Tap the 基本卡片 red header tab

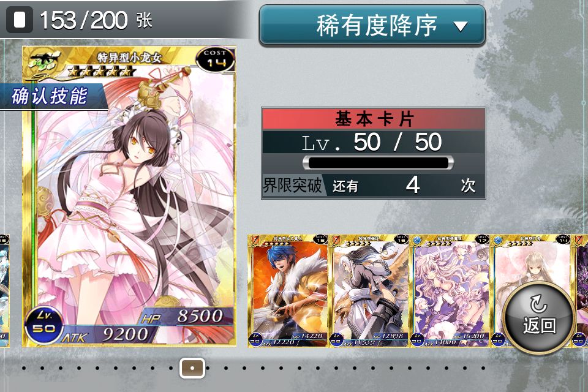click(x=374, y=119)
